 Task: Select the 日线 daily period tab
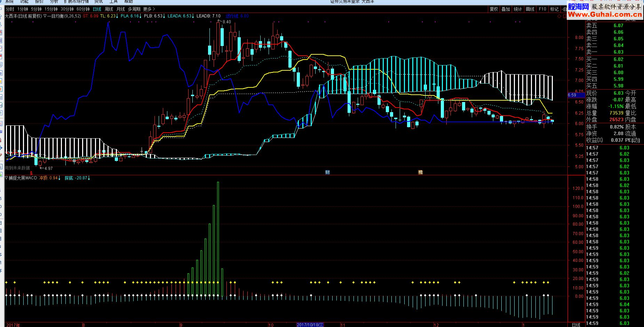pos(97,9)
